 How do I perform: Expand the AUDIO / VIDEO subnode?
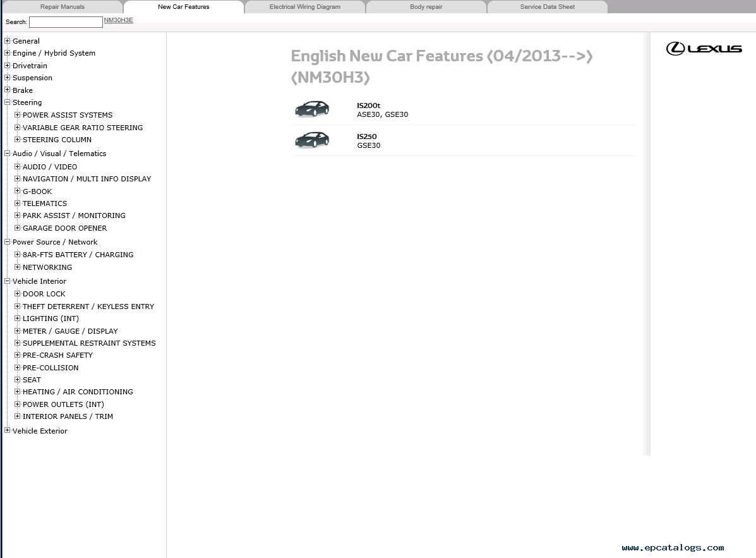(17, 166)
